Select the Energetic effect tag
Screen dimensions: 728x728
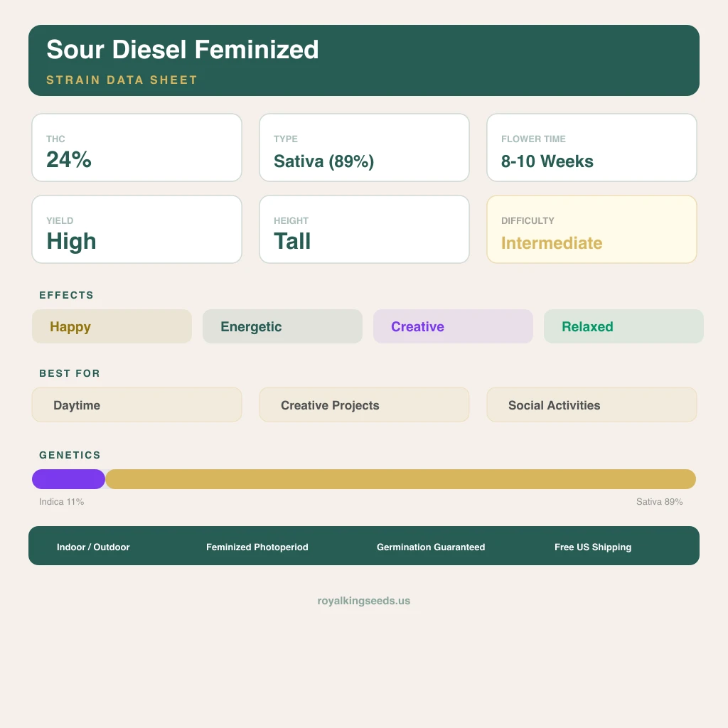click(282, 326)
